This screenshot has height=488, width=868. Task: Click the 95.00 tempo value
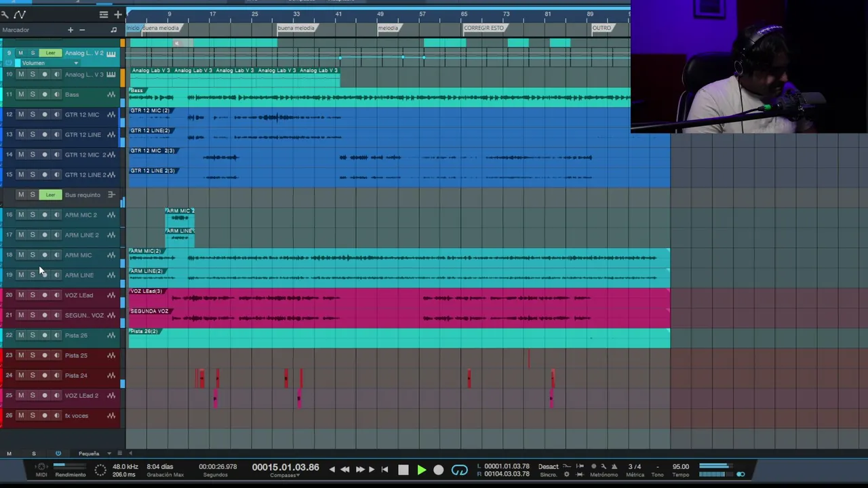pyautogui.click(x=680, y=467)
